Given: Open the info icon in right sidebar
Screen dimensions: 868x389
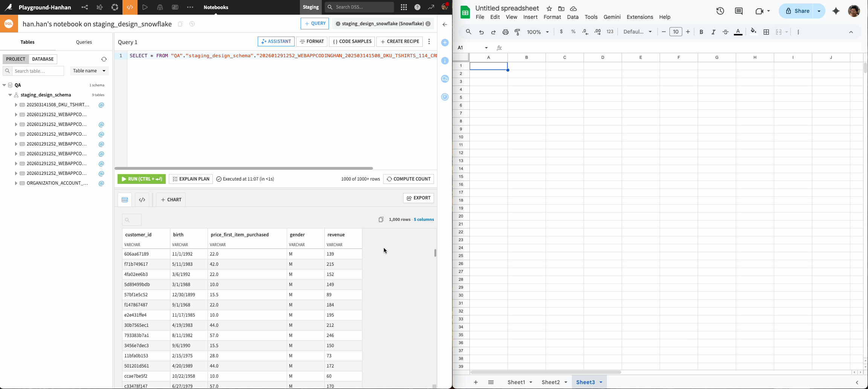Looking at the screenshot, I should (445, 61).
